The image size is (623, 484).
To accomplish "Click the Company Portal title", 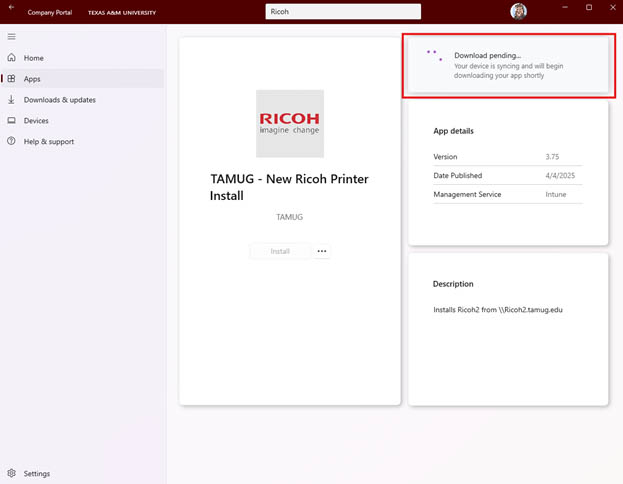I will (50, 12).
